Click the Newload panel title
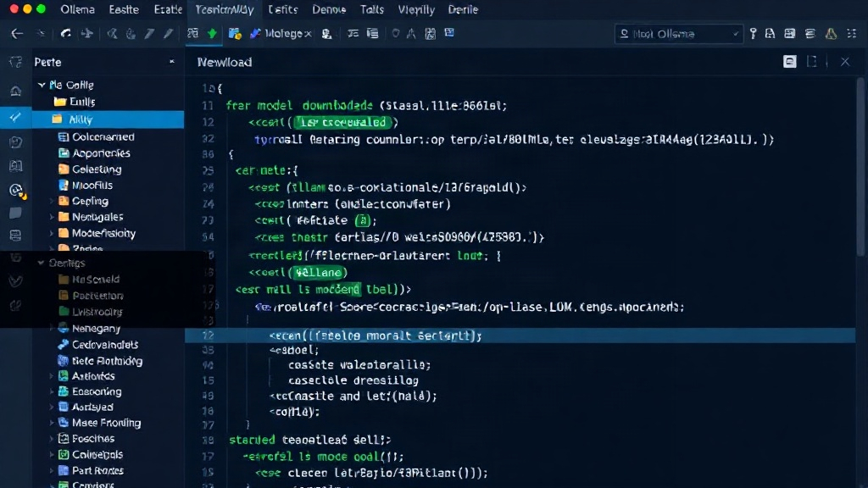 (224, 62)
